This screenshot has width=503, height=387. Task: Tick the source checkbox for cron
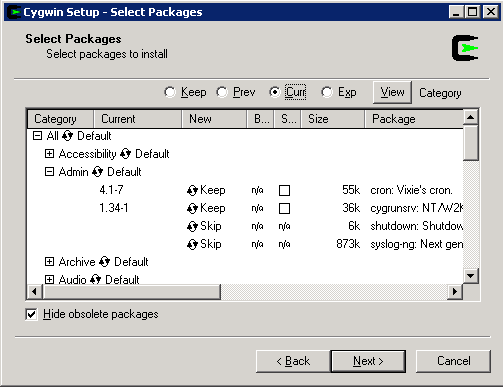pyautogui.click(x=284, y=190)
